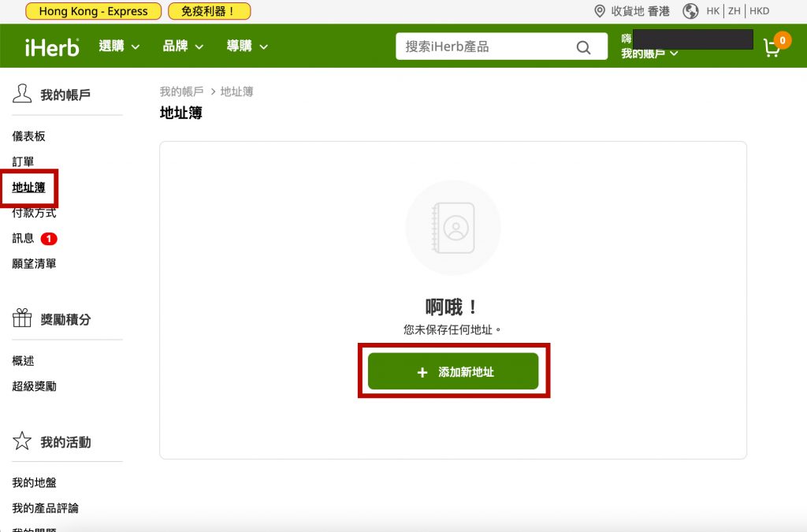Viewport: 807px width, 532px height.
Task: Select 訂單 in the sidebar
Action: pyautogui.click(x=23, y=162)
